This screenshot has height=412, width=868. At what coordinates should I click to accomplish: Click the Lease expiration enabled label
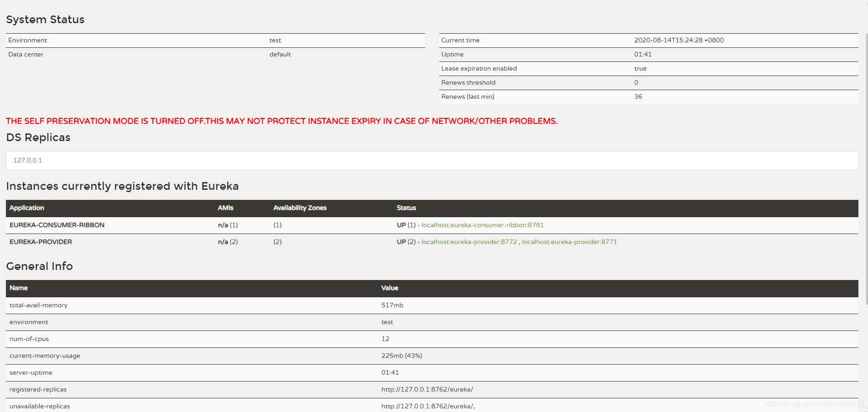click(479, 68)
